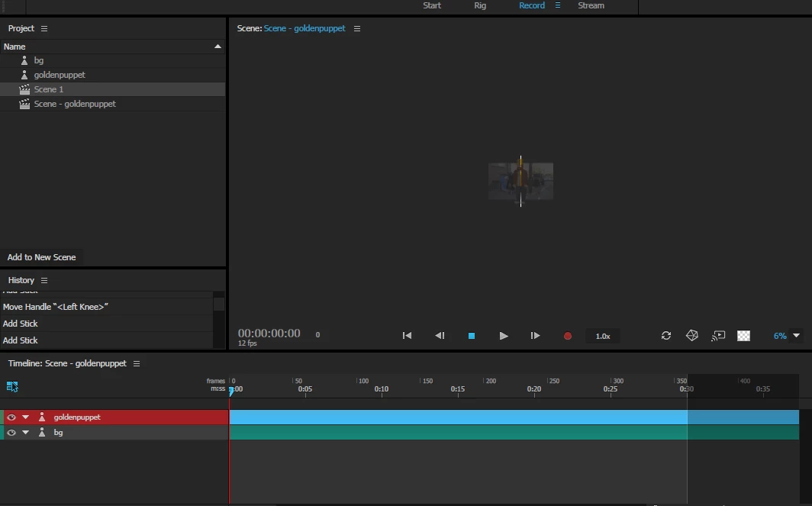Viewport: 812px width, 506px height.
Task: Hide the bg track with eye icon
Action: (11, 433)
